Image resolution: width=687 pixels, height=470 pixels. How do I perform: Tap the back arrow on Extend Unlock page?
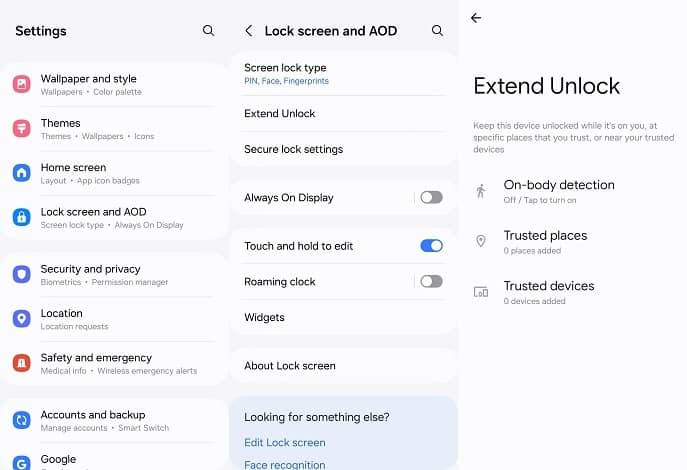click(476, 18)
